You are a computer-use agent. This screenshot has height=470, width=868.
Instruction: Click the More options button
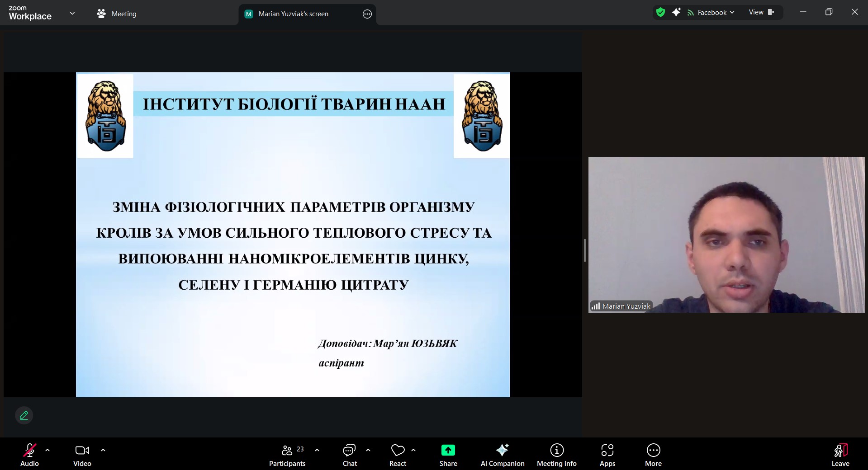point(653,454)
